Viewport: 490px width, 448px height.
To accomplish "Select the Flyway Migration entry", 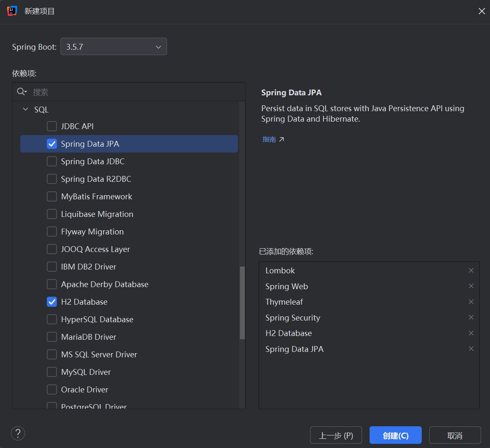I will (92, 232).
